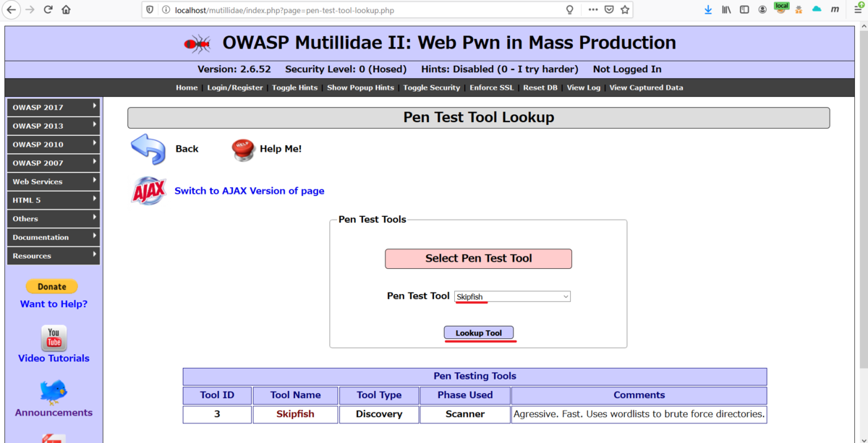Click the Scanner phase cell
Screen dimensions: 868x443
coord(465,414)
